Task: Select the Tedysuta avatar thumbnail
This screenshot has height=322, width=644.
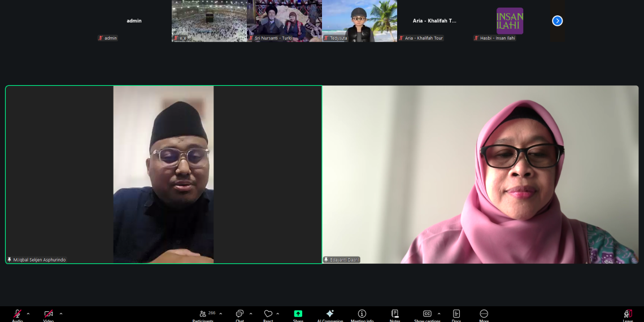Action: click(359, 20)
